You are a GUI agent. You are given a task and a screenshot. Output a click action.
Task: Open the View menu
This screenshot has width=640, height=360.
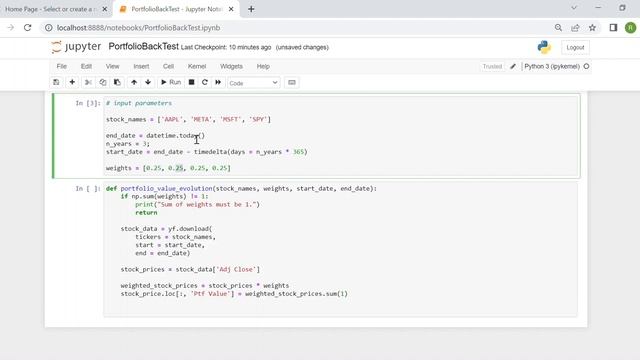pyautogui.click(x=113, y=66)
